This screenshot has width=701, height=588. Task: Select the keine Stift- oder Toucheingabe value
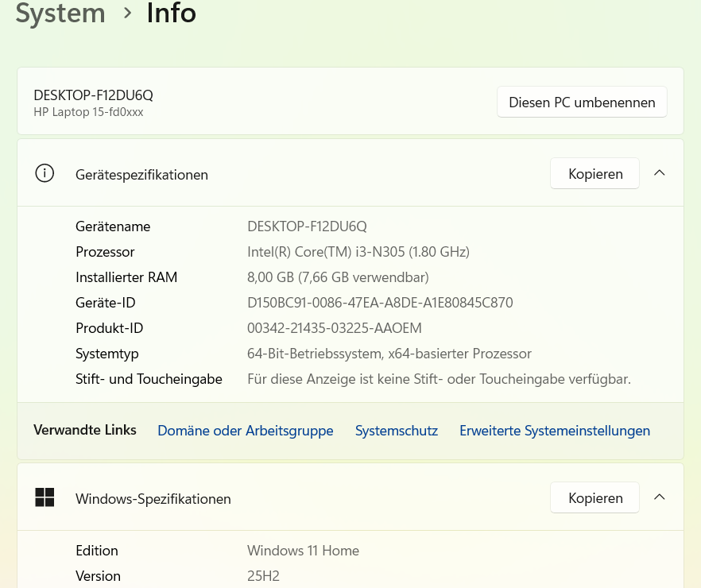(439, 379)
